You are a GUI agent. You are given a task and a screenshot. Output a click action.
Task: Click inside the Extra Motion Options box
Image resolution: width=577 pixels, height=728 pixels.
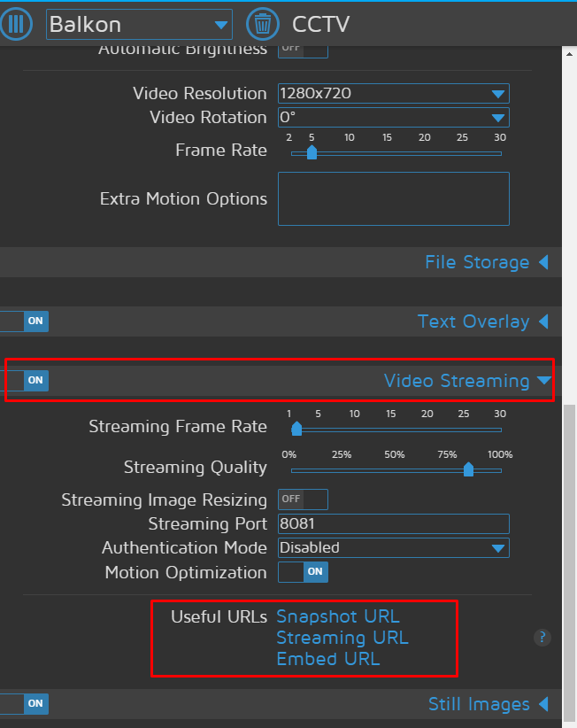[393, 198]
